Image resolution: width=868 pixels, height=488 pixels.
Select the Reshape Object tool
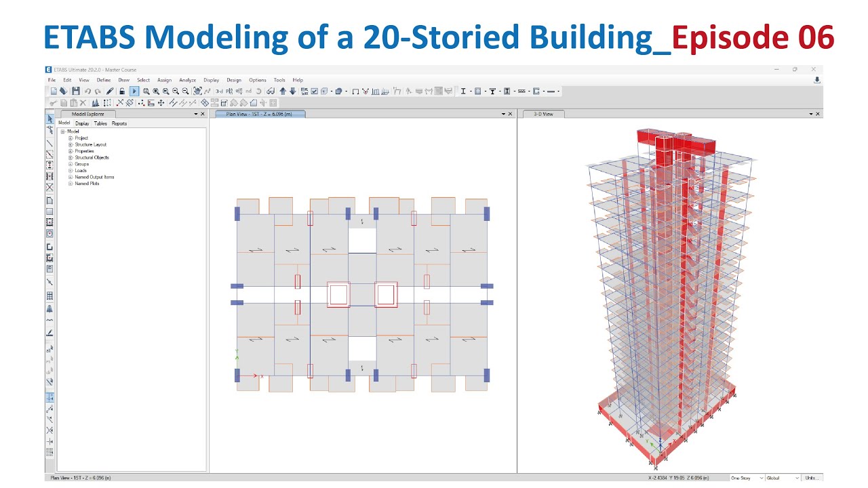[x=50, y=129]
